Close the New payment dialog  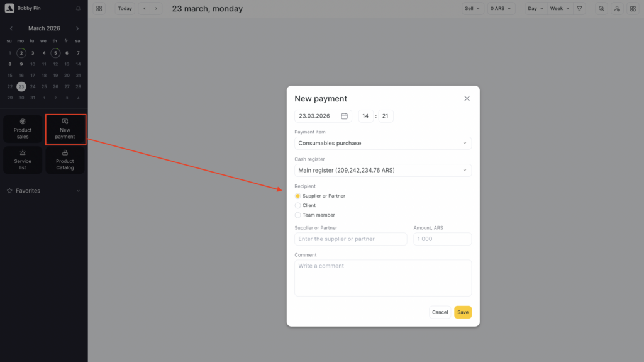[x=467, y=99]
